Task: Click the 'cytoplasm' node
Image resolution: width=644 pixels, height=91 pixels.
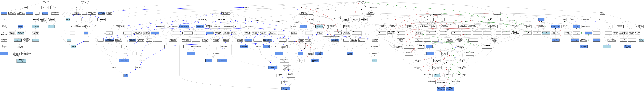Action: tap(68, 20)
